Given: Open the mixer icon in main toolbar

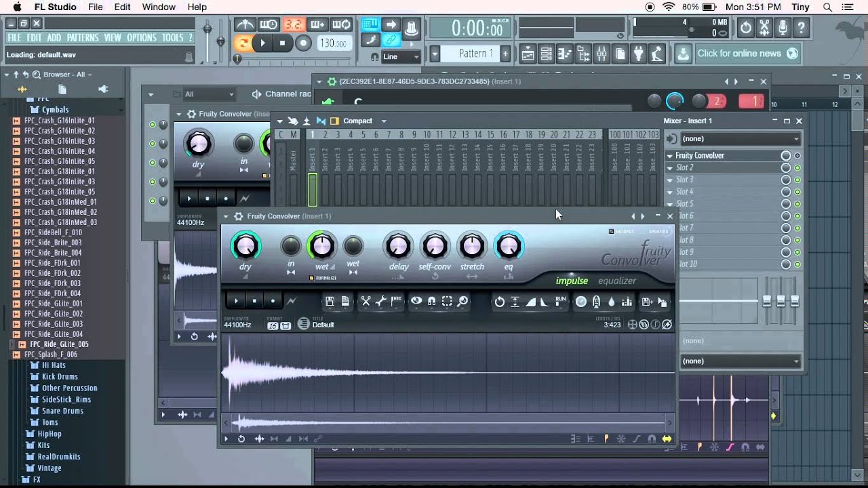Looking at the screenshot, I should (x=601, y=54).
